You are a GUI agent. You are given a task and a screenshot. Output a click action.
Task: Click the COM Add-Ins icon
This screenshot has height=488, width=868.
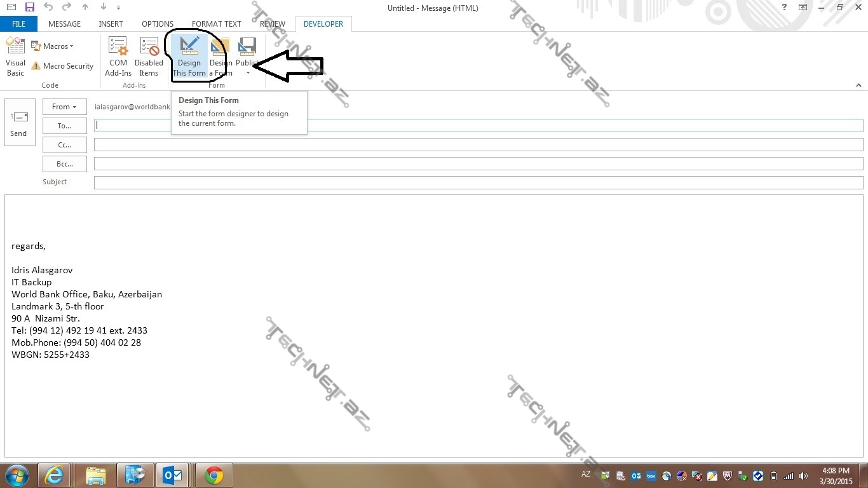(x=118, y=57)
